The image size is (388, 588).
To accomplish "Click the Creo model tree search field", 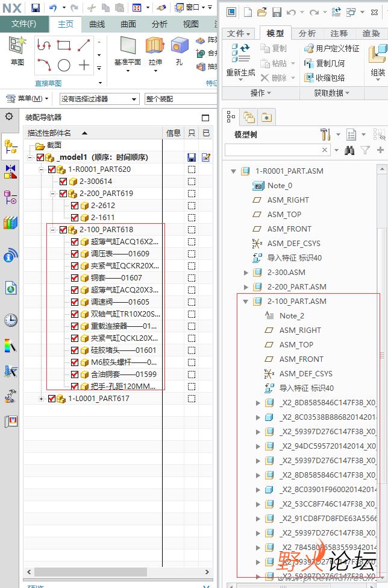I will pos(278,150).
